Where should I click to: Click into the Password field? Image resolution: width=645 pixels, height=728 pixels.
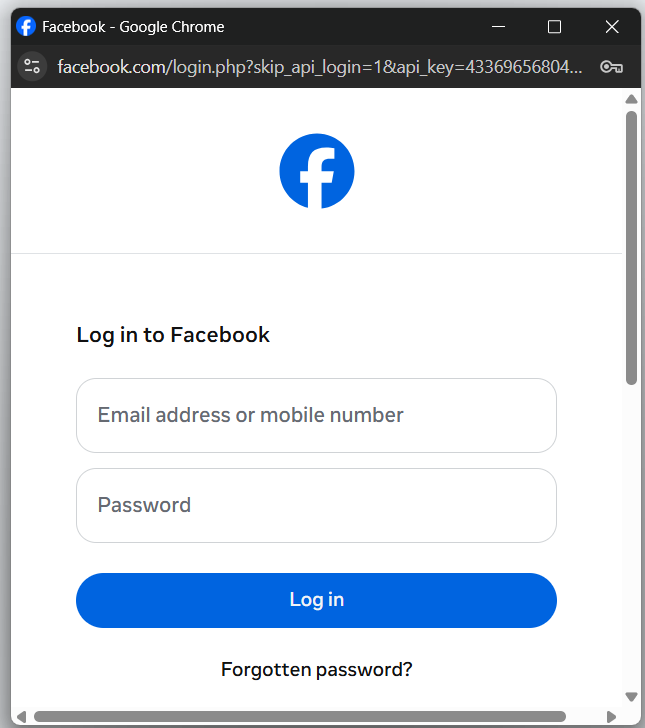(316, 505)
